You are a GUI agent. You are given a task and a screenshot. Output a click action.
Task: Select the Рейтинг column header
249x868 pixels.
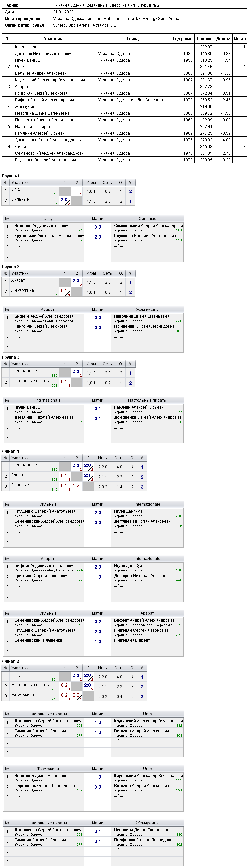[x=204, y=39]
